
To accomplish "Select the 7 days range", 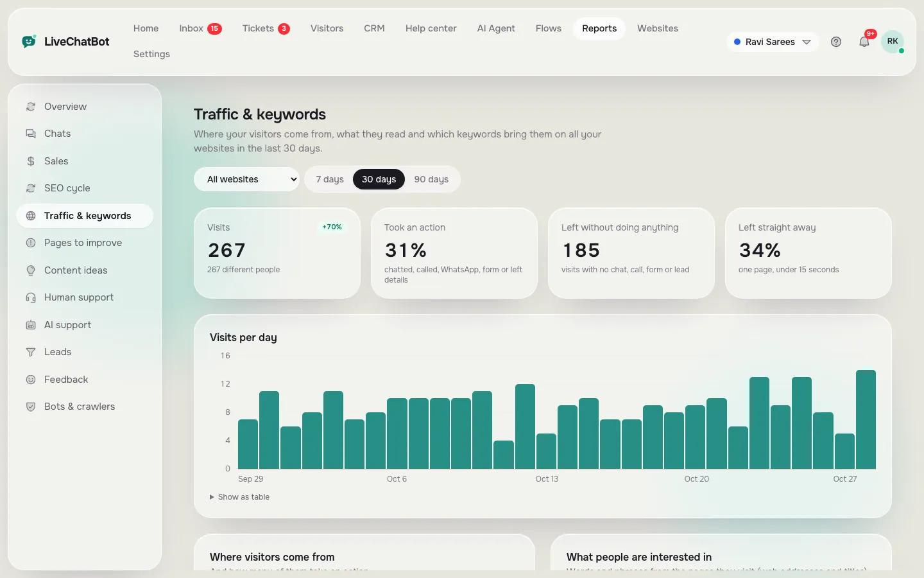I will [330, 179].
